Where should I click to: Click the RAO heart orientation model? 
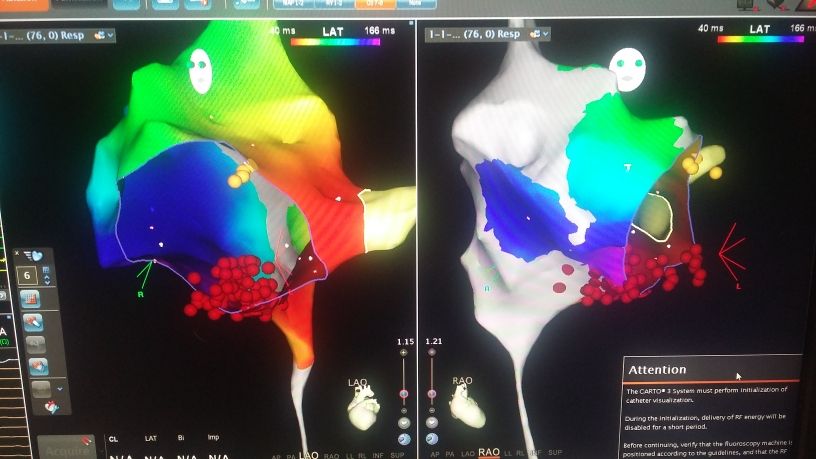[468, 405]
